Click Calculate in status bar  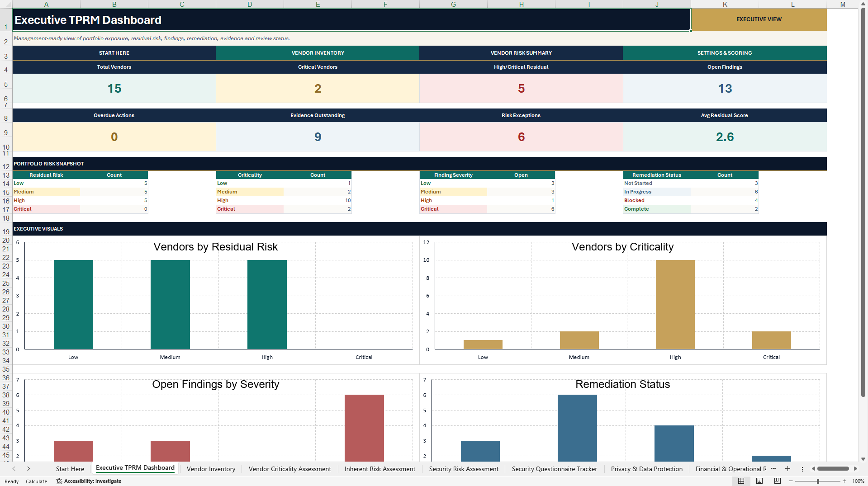tap(36, 481)
